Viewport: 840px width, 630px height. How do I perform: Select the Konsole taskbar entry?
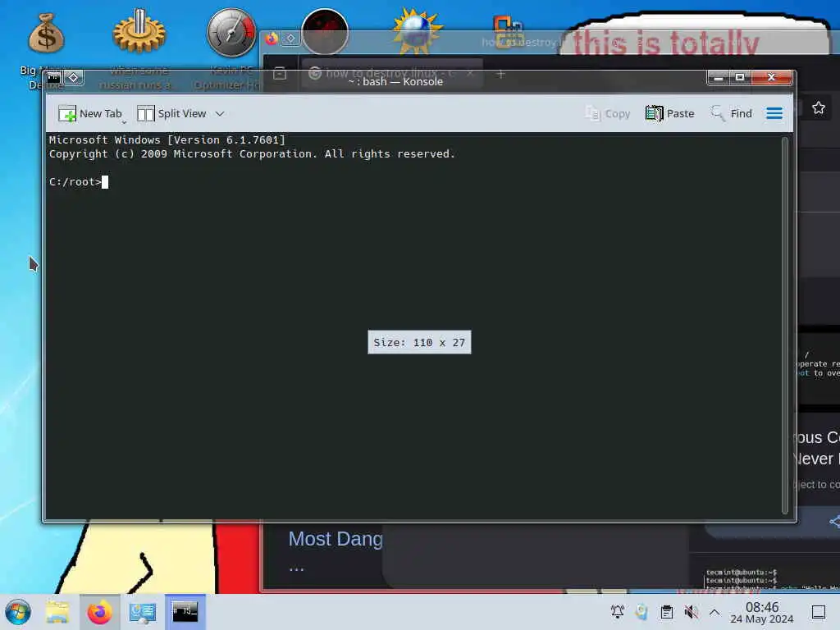tap(185, 612)
